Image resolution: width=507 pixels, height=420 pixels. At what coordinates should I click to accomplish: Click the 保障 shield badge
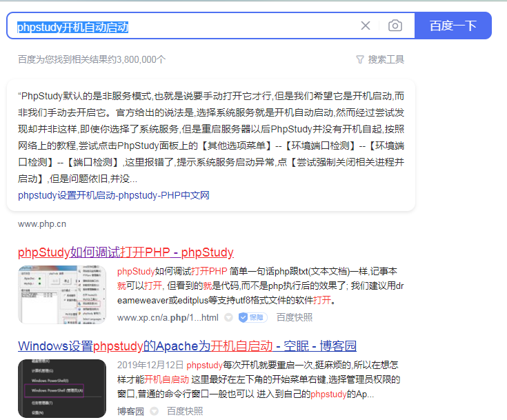[253, 317]
